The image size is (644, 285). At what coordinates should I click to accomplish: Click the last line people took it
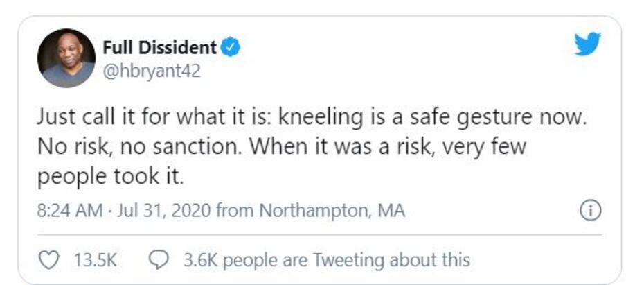coord(110,177)
